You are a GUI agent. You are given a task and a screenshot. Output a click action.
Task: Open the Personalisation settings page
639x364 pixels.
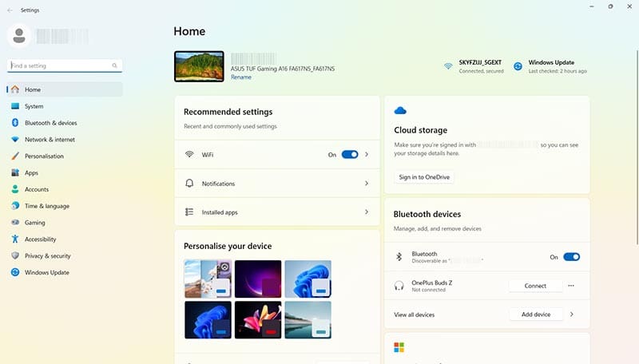click(x=65, y=156)
